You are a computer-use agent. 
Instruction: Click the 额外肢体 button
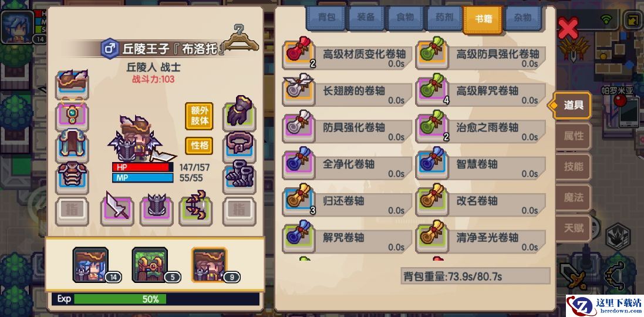199,116
